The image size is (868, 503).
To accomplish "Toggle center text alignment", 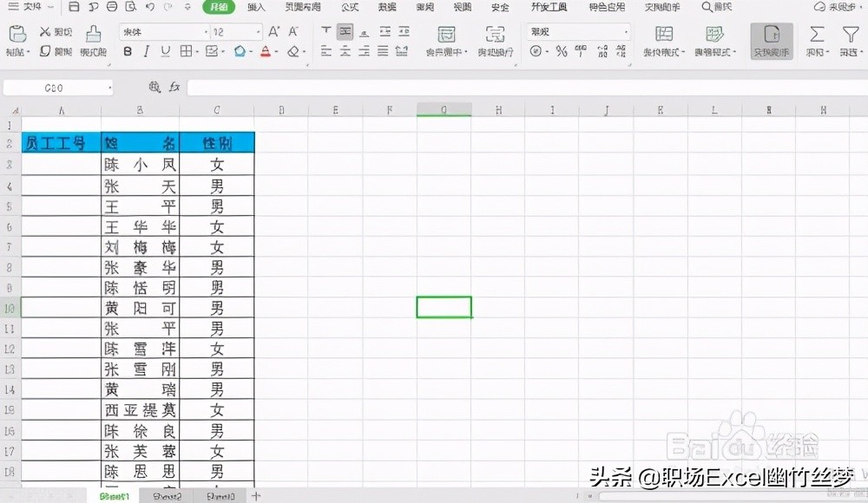I will pyautogui.click(x=344, y=52).
